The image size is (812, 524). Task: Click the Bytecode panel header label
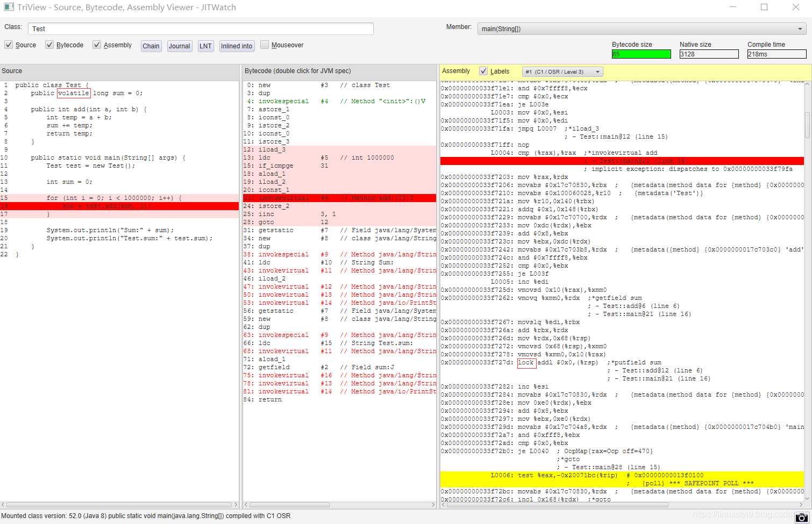[x=297, y=71]
